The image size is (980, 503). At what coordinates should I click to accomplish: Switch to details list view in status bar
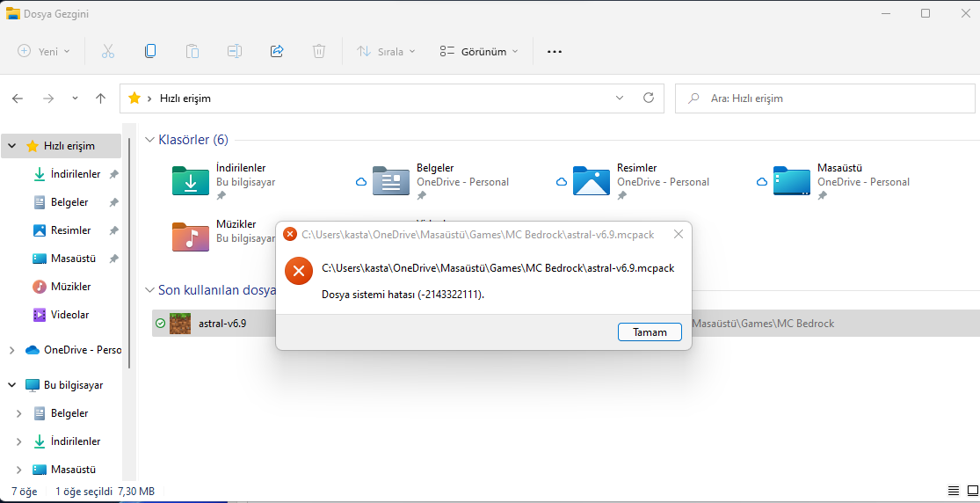point(954,491)
